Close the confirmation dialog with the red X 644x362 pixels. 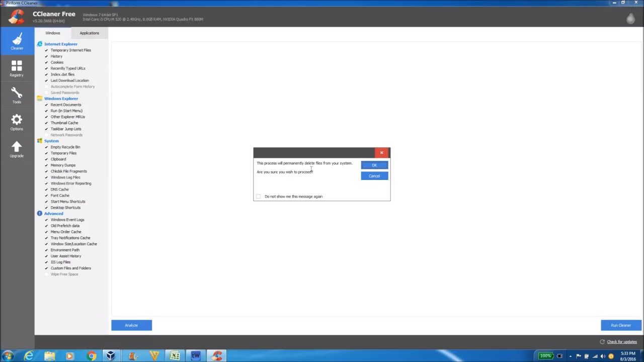[381, 152]
